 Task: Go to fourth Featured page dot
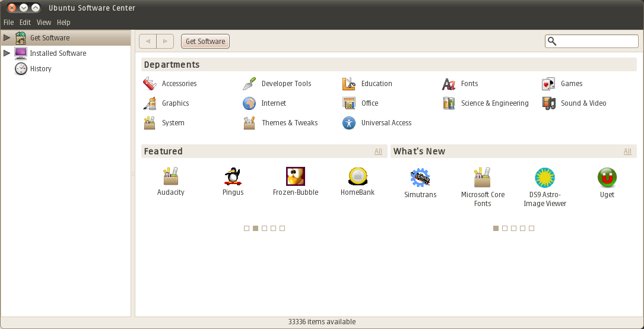click(x=273, y=229)
